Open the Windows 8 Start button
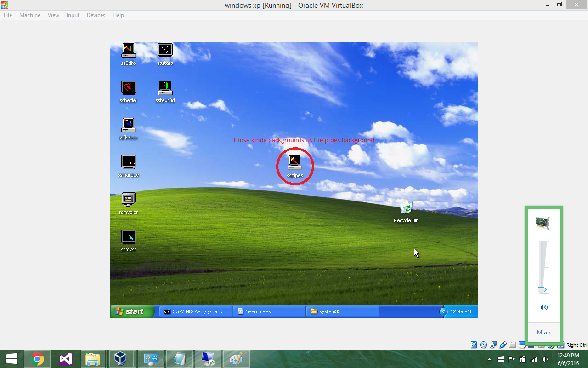Viewport: 588px width, 368px height. (x=11, y=359)
